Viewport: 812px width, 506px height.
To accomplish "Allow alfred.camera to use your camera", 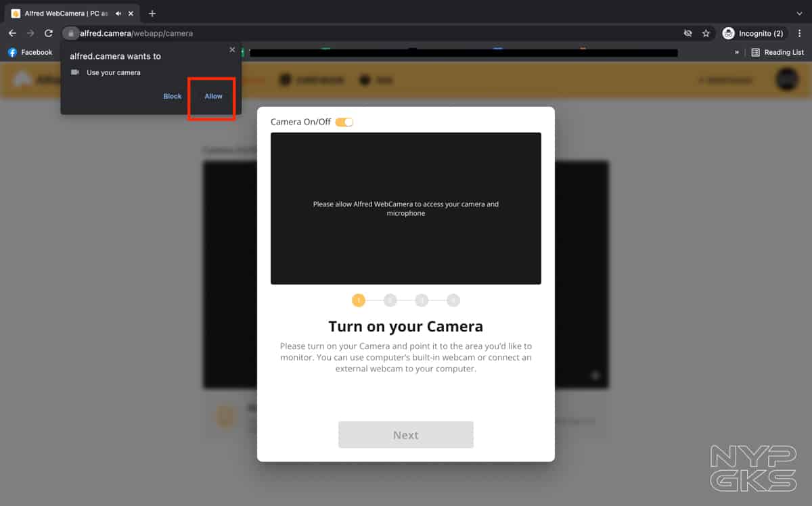I will pyautogui.click(x=214, y=97).
